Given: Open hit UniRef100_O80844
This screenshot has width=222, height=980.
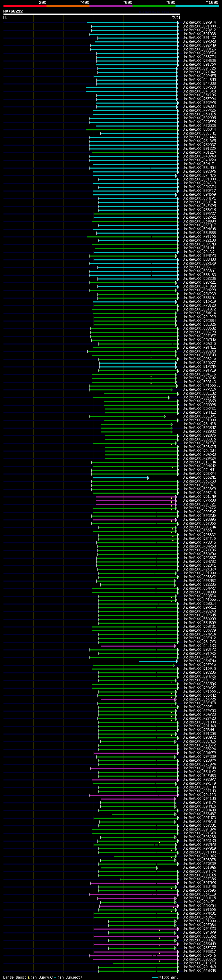Looking at the screenshot, I should coord(199,129).
